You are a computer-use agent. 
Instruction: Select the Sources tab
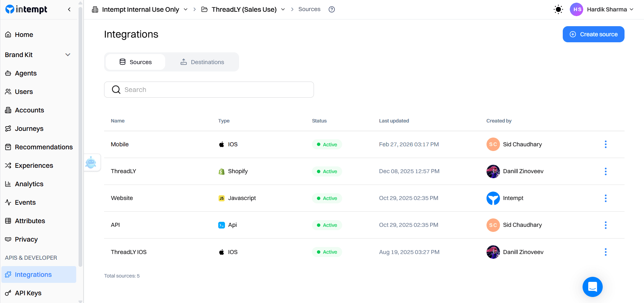coord(135,62)
